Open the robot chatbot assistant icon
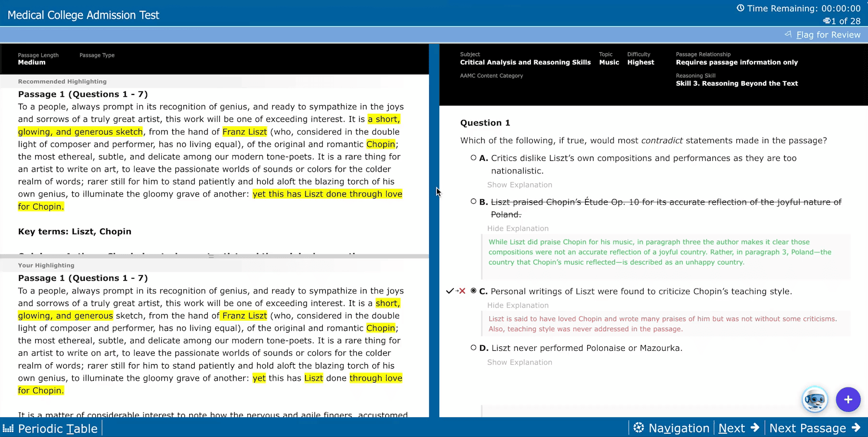 point(815,399)
